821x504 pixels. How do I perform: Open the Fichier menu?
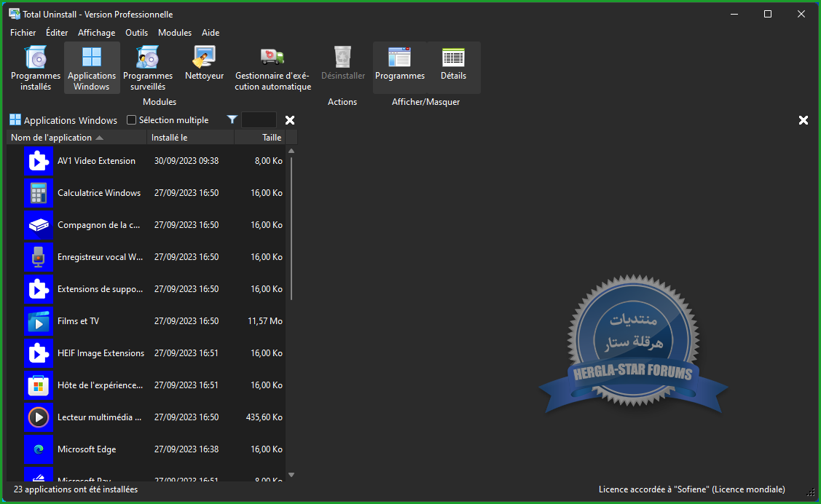[23, 33]
